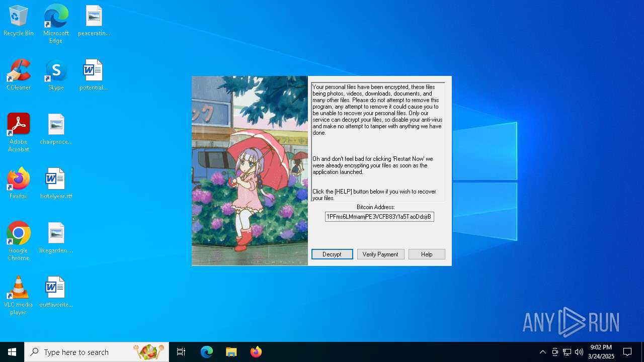Select the hotelyear.rtf document
The width and height of the screenshot is (644, 362).
point(56,184)
